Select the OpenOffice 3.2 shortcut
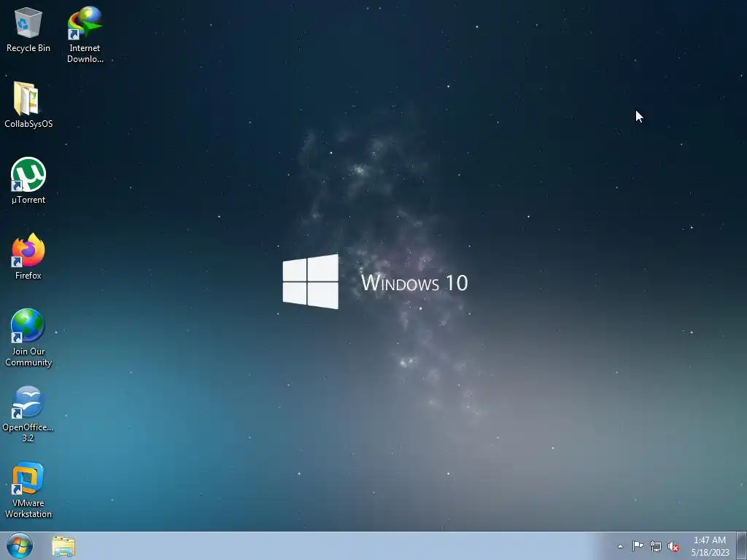Image resolution: width=747 pixels, height=560 pixels. [28, 413]
